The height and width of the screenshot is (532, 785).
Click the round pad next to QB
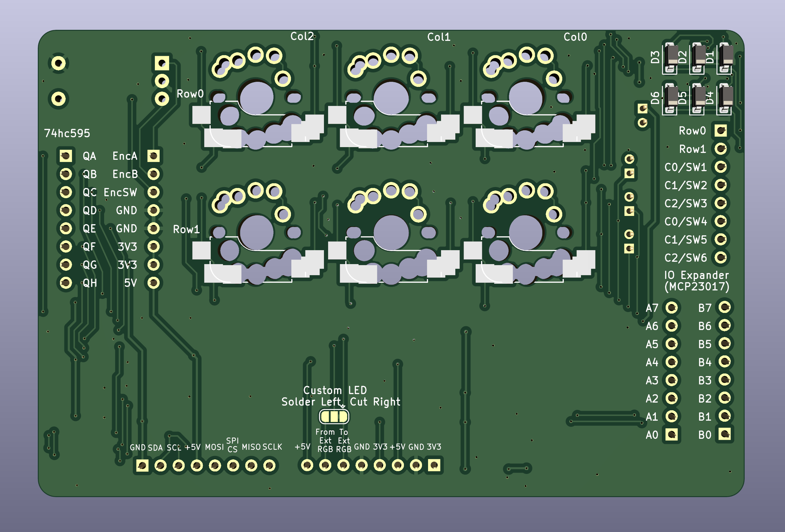point(66,174)
